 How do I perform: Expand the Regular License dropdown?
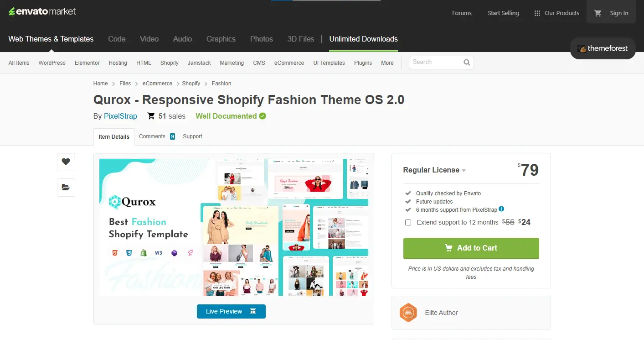coord(434,170)
